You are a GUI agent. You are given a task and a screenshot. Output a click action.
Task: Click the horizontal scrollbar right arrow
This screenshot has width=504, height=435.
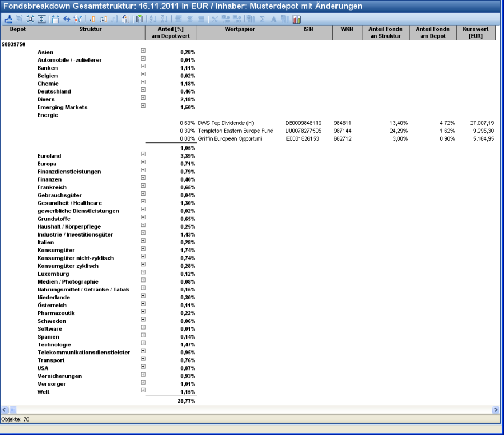pos(495,410)
